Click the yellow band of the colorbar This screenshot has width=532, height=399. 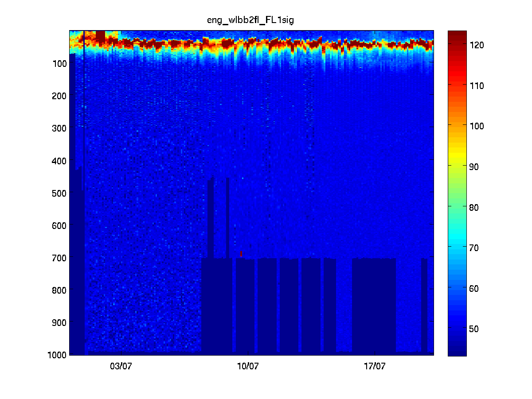click(457, 154)
